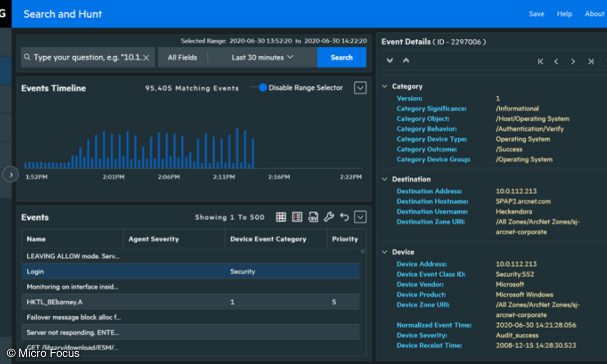Screen dimensions: 607x364
Task: Expand the left sidebar arrow button
Action: tap(11, 174)
